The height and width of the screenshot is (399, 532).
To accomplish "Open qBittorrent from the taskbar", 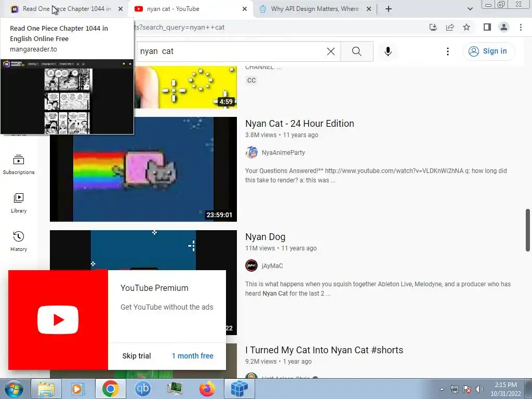I will pyautogui.click(x=142, y=389).
